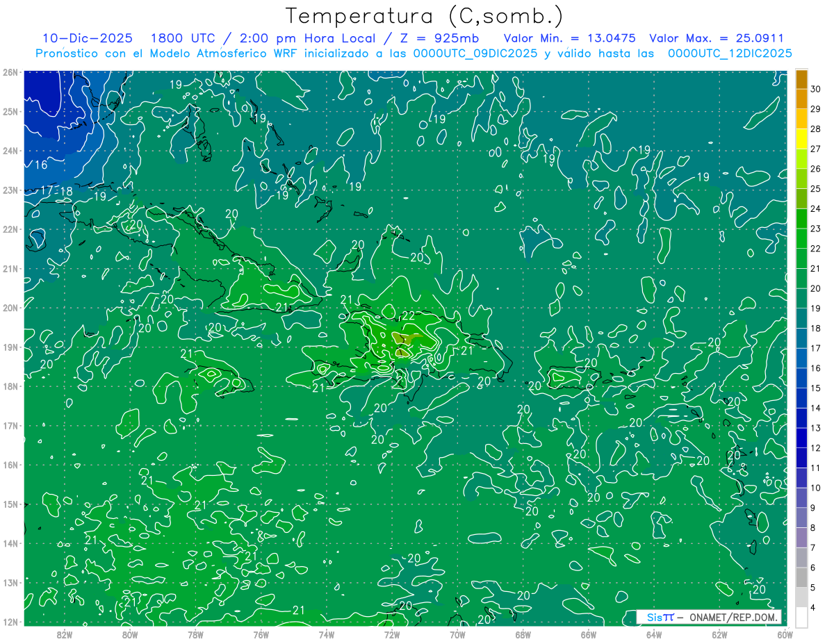Click the "4" label on the color scale
This screenshot has width=834, height=644.
[813, 608]
